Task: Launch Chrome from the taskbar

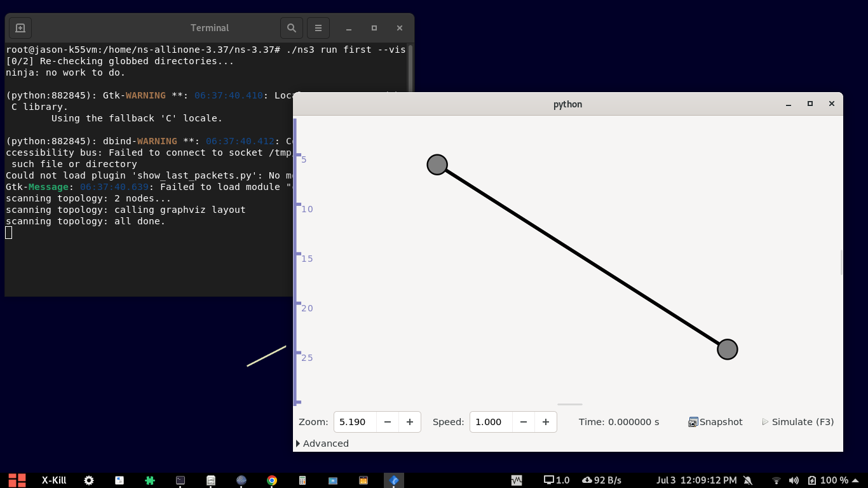Action: point(272,480)
